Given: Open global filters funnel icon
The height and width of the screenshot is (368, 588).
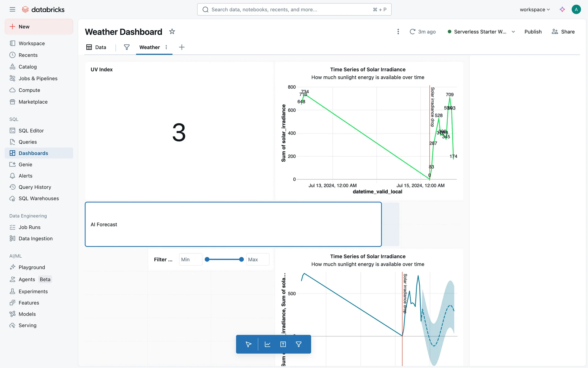Looking at the screenshot, I should coord(126,47).
